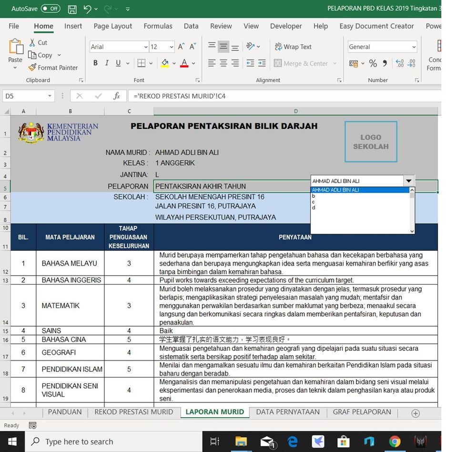Select AHMAD ADLI BIN ALI in list

point(360,190)
